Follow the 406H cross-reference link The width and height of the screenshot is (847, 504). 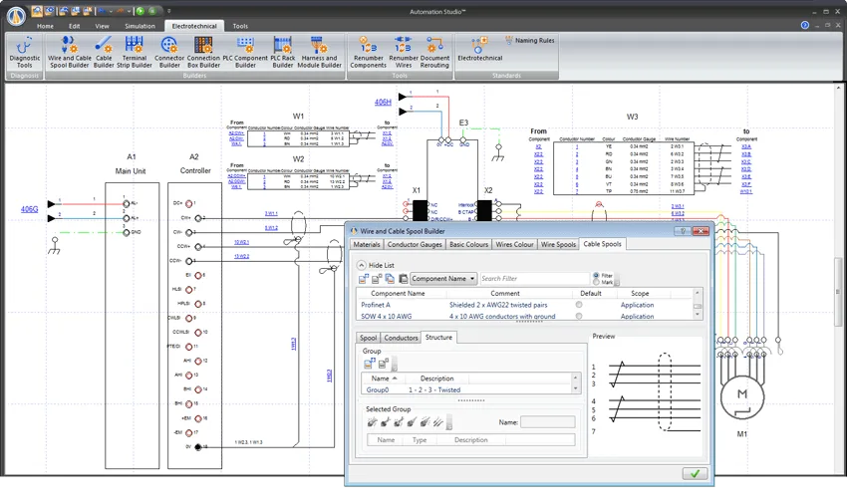click(383, 102)
